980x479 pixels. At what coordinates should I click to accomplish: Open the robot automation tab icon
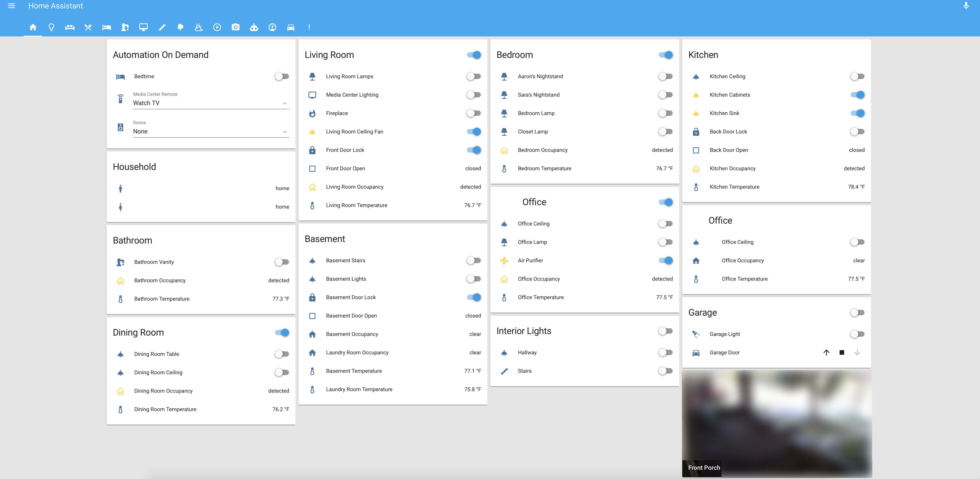point(254,27)
